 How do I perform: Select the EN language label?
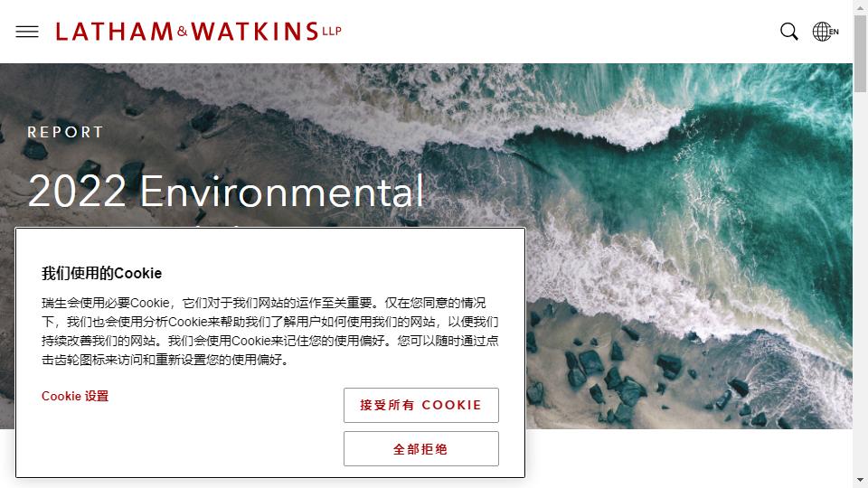pyautogui.click(x=834, y=33)
